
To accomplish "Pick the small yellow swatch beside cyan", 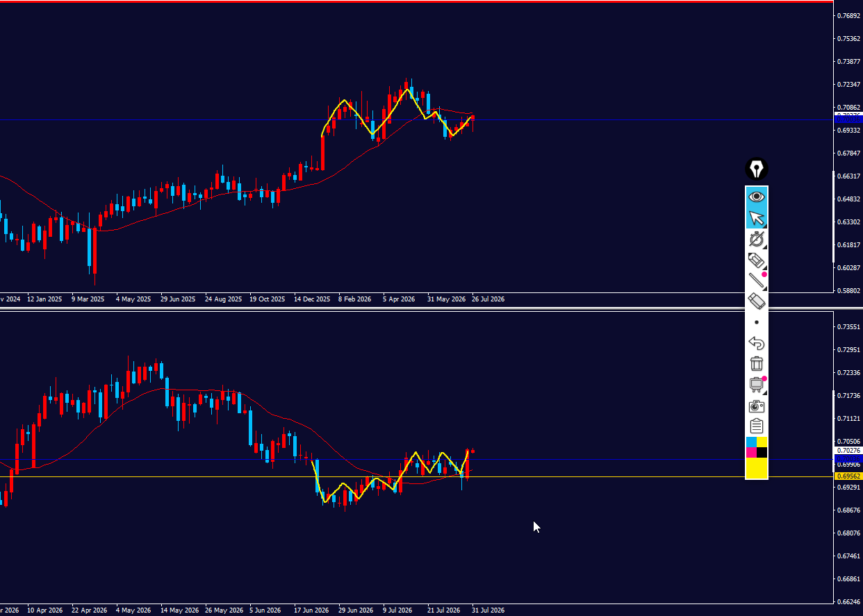I will (x=762, y=442).
